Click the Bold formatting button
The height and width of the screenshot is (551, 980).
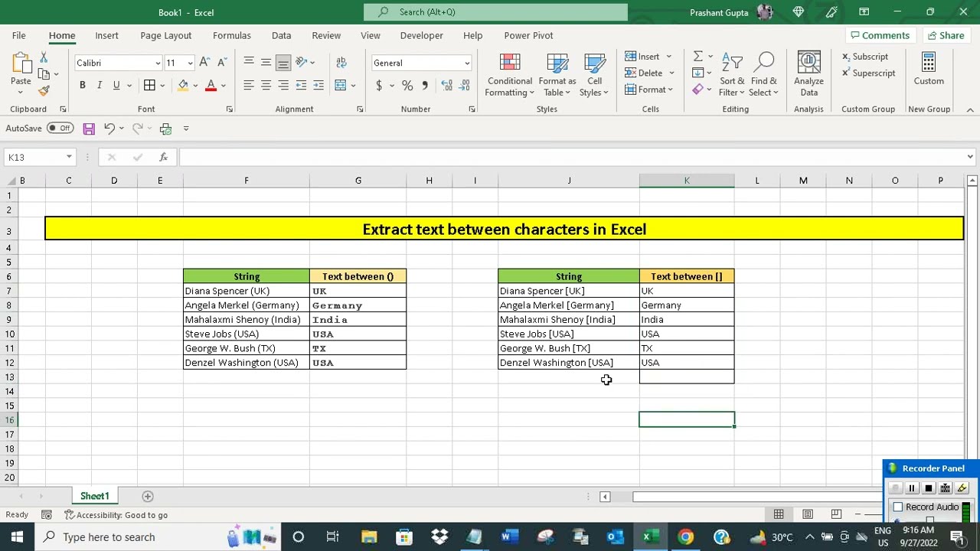82,85
